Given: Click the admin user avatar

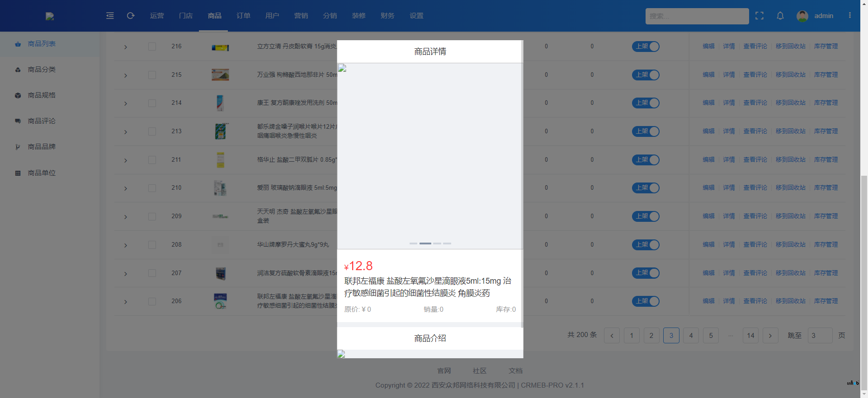Looking at the screenshot, I should pos(802,16).
